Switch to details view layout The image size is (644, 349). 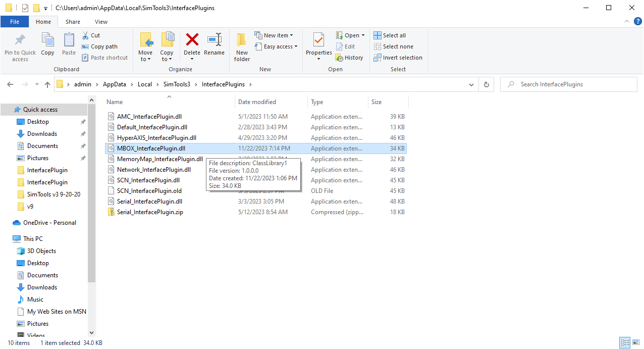(625, 343)
